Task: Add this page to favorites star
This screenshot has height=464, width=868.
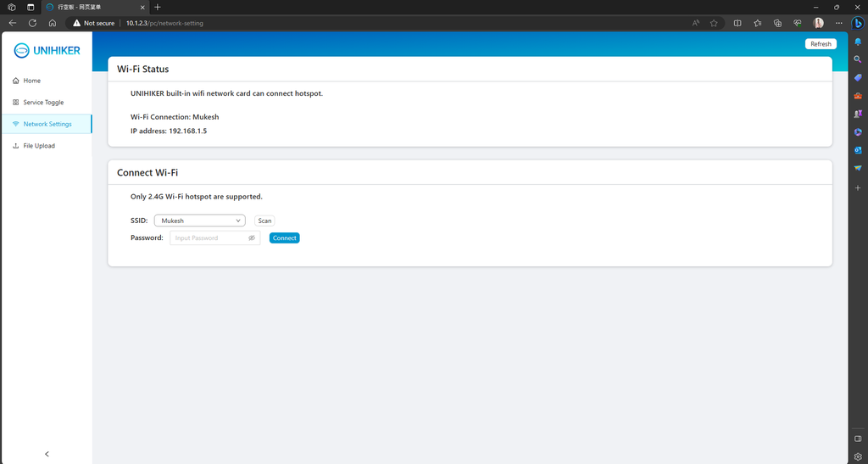Action: 714,23
